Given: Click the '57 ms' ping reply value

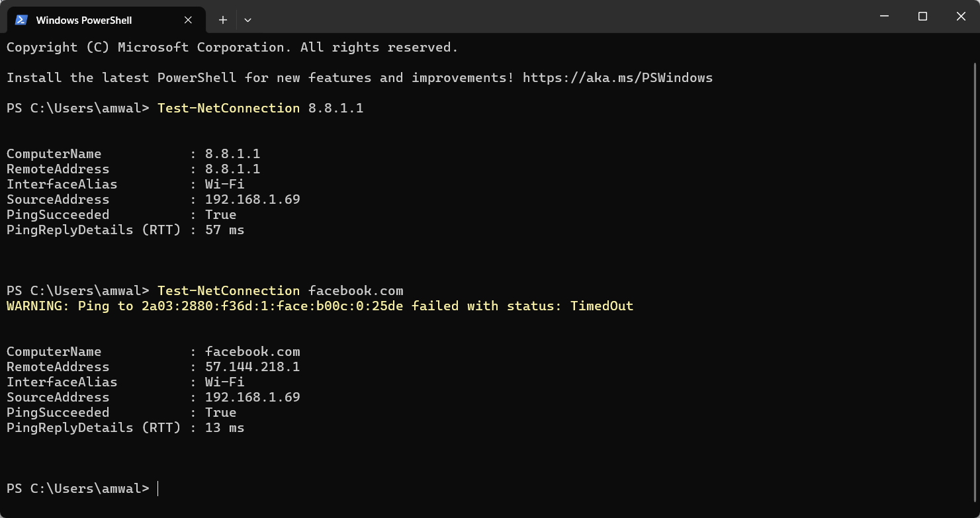Looking at the screenshot, I should click(x=224, y=230).
